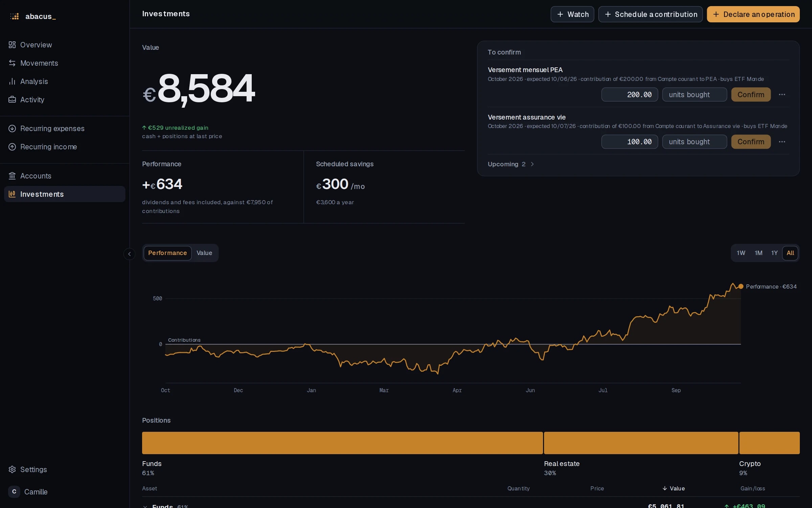Click the Real estate 30% legend label

tap(562, 468)
